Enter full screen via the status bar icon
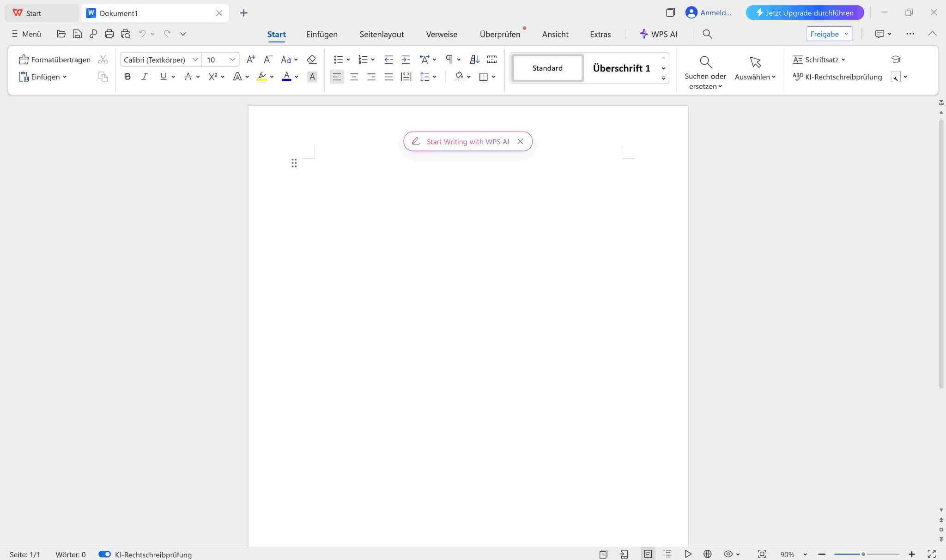This screenshot has height=560, width=946. click(931, 554)
